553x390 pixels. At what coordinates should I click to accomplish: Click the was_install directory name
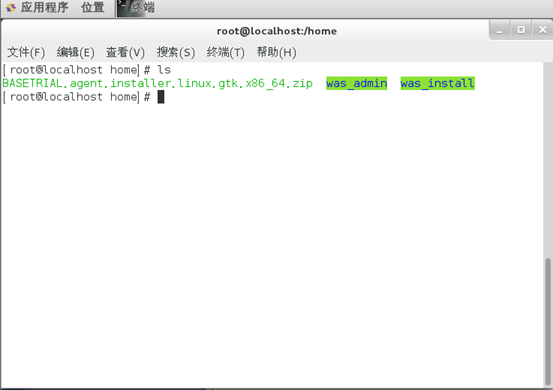[437, 83]
